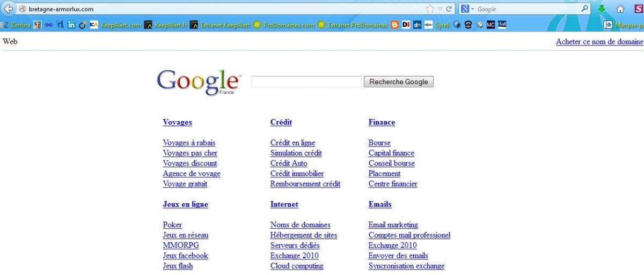
Task: Open the Crédit Auto link
Action: [x=289, y=163]
